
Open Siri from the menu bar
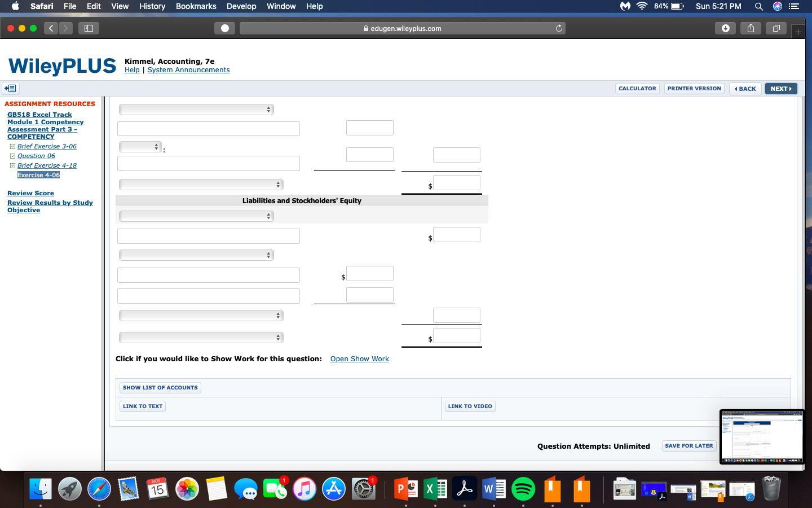tap(778, 6)
